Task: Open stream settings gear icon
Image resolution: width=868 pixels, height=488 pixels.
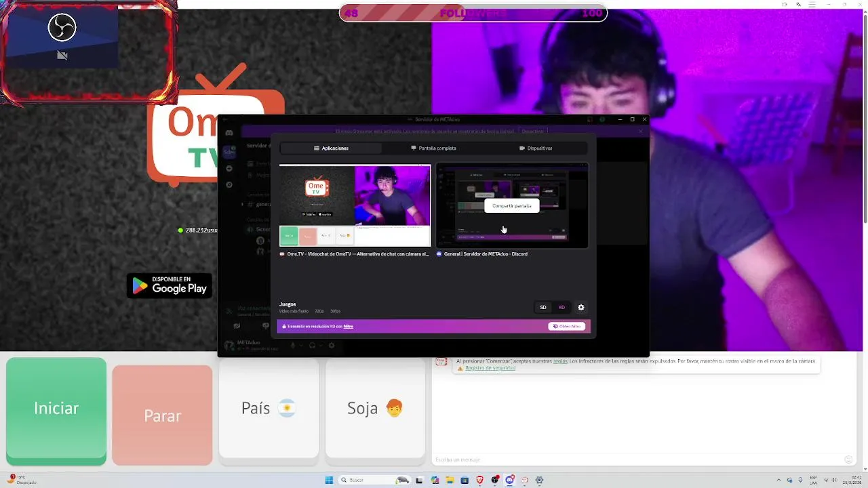Action: coord(581,308)
